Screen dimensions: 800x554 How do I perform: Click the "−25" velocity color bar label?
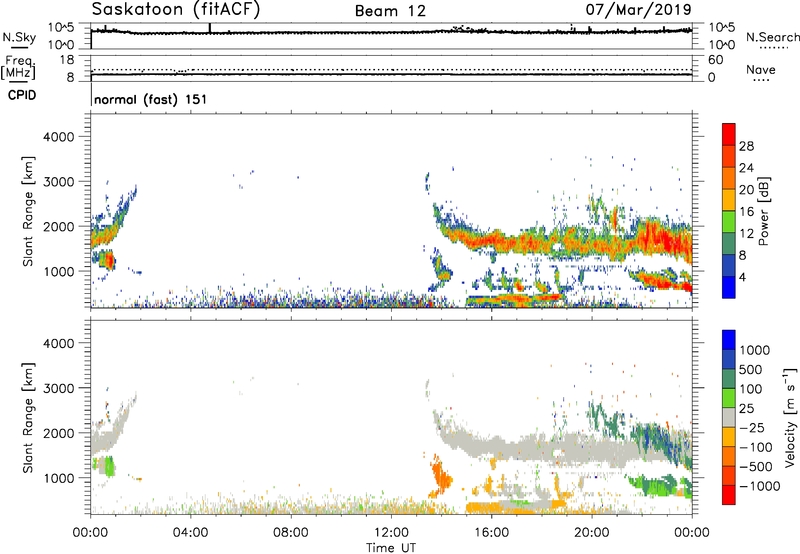[754, 427]
